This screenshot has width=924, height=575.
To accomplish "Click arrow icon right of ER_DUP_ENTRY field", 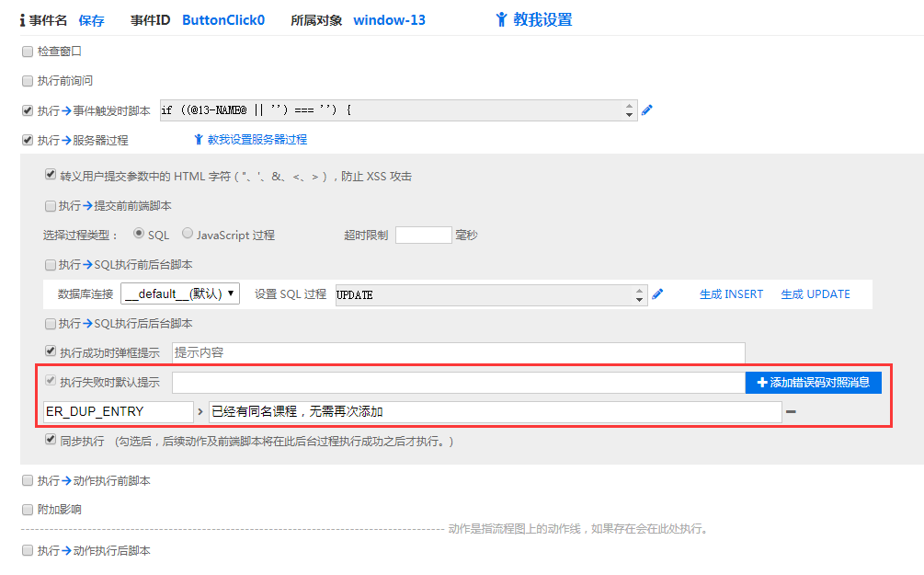I will [200, 411].
